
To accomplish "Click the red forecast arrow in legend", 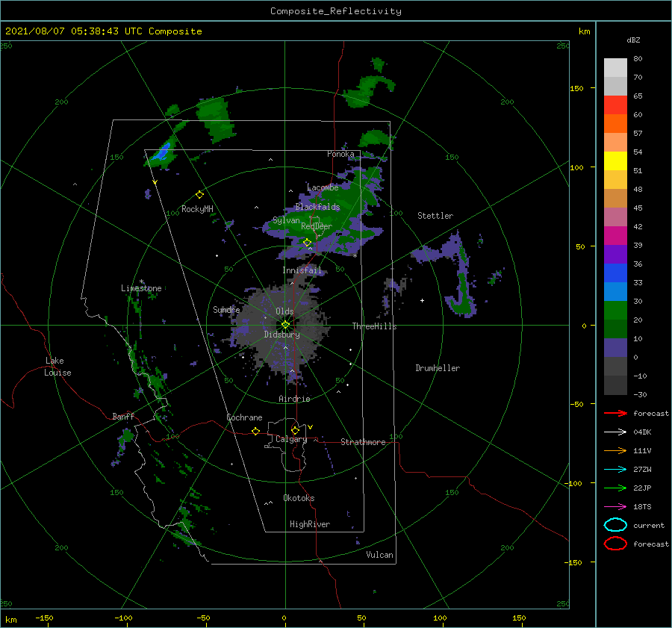I will [x=615, y=413].
